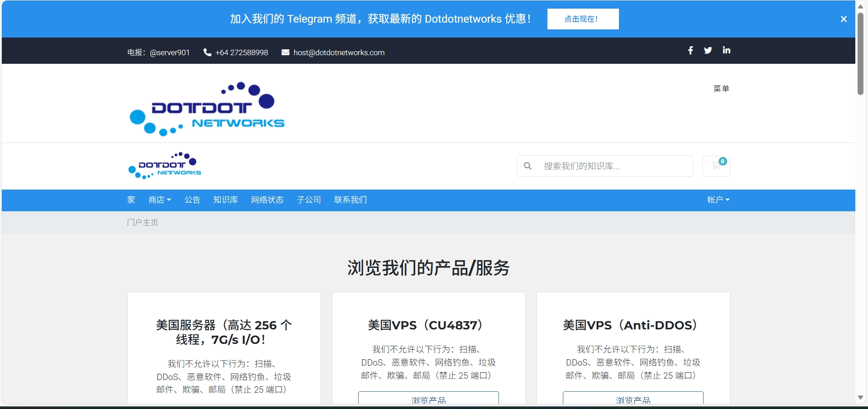Viewport: 868px width, 409px height.
Task: Click the small Dotdot Networks logo
Action: [165, 166]
